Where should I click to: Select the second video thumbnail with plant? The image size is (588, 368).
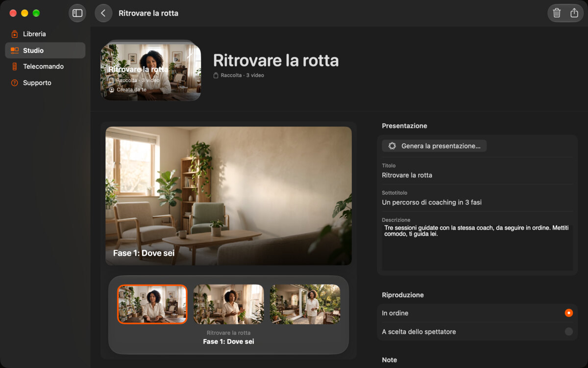[x=229, y=304]
